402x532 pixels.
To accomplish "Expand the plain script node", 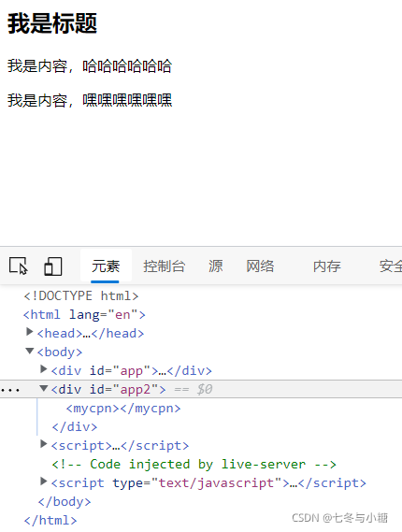I will point(43,443).
